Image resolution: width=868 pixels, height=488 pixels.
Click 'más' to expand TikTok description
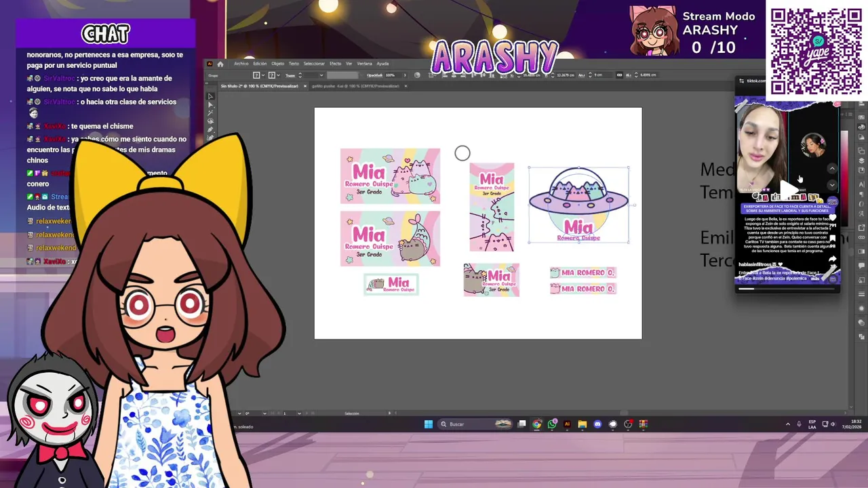click(x=814, y=279)
